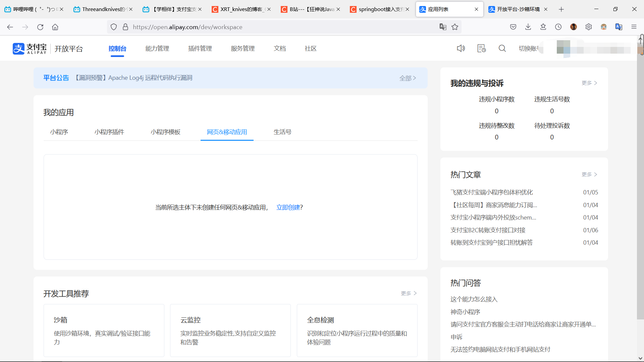The width and height of the screenshot is (644, 362).
Task: Click 切换账号 in header
Action: coord(529,48)
